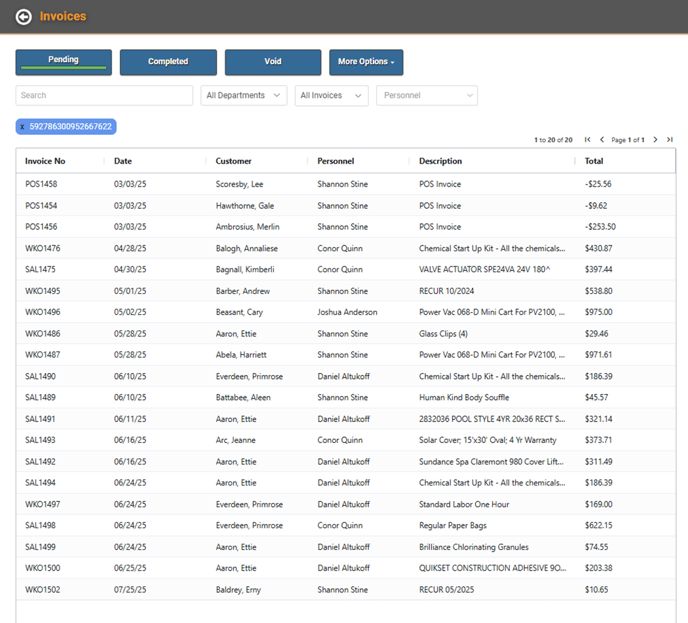Viewport: 688px width, 623px height.
Task: Select customer Balogh, Annaliese
Action: pyautogui.click(x=247, y=248)
